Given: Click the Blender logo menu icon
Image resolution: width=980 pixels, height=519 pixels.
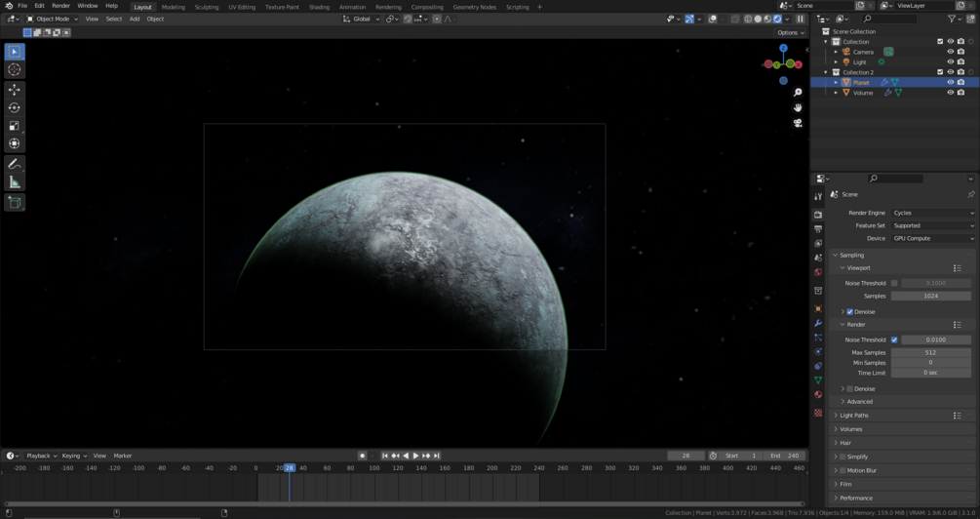Looking at the screenshot, I should [8, 6].
